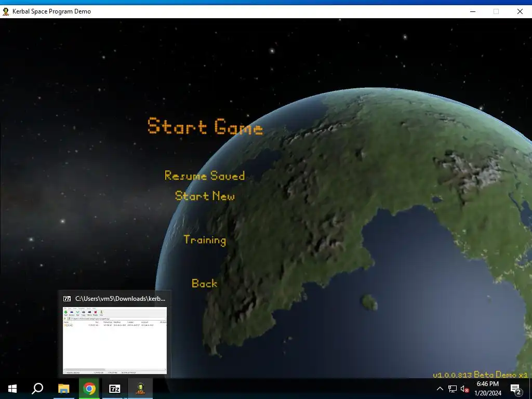
Task: Open the Windows Start menu
Action: [12, 389]
